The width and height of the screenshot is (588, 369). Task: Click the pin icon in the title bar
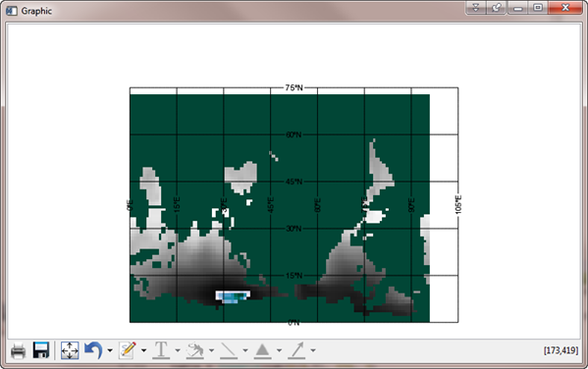click(x=497, y=8)
